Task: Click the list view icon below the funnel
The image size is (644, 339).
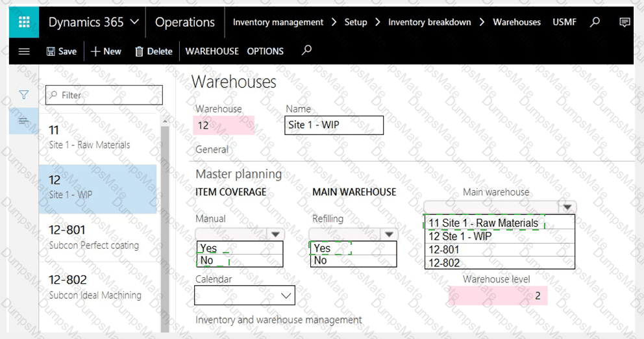Action: coord(24,121)
